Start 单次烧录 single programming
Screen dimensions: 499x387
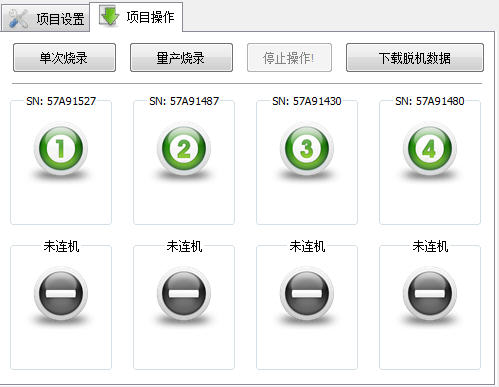point(64,58)
